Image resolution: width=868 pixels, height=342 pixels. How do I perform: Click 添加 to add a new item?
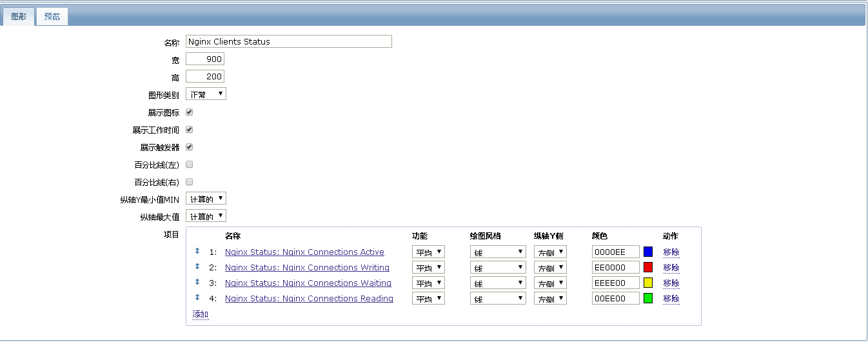click(201, 314)
